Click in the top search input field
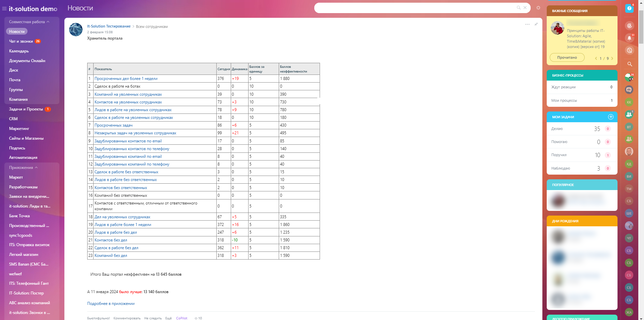Image resolution: width=644 pixels, height=320 pixels. [x=416, y=8]
